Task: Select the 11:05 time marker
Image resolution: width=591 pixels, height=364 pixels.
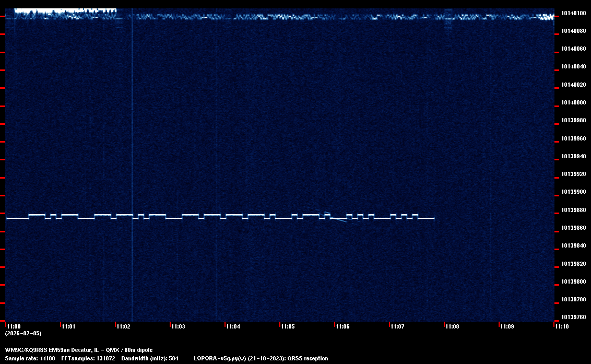Action: (x=288, y=326)
